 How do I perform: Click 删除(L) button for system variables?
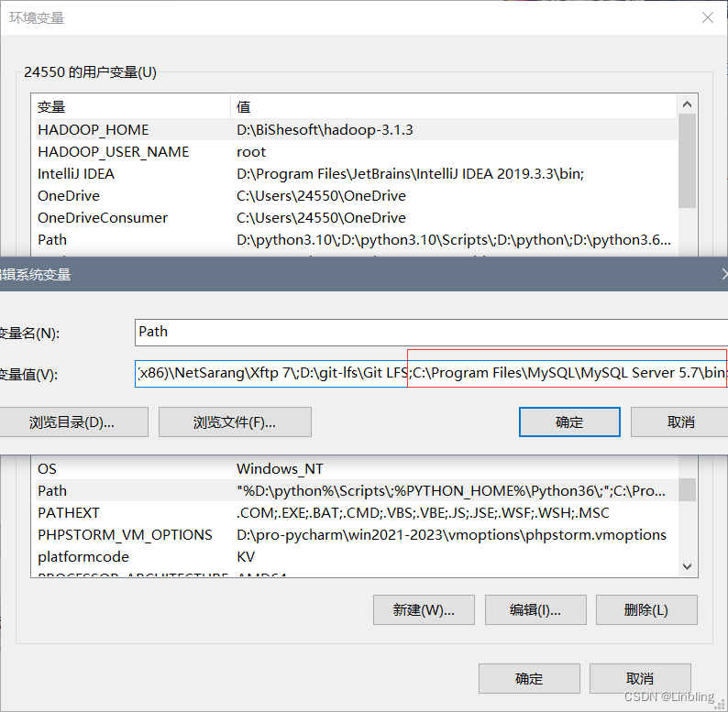[646, 610]
